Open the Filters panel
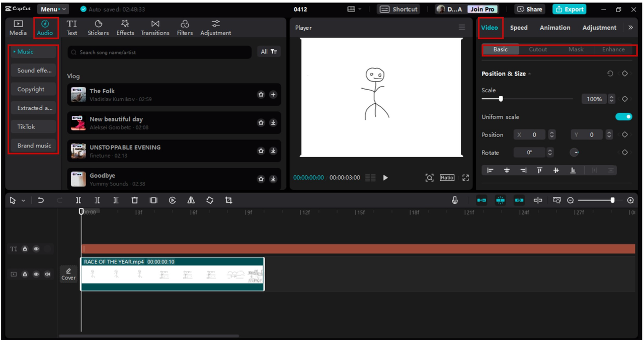The image size is (644, 340). (185, 28)
